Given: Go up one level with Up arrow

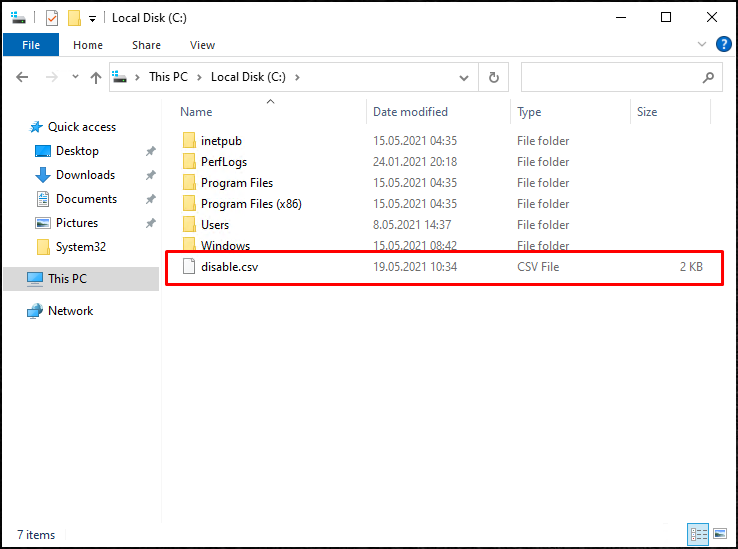Looking at the screenshot, I should tap(96, 77).
